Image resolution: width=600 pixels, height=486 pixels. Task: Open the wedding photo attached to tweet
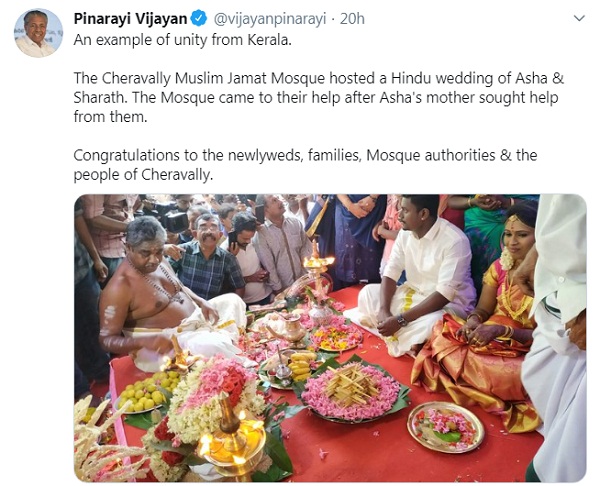click(x=330, y=338)
